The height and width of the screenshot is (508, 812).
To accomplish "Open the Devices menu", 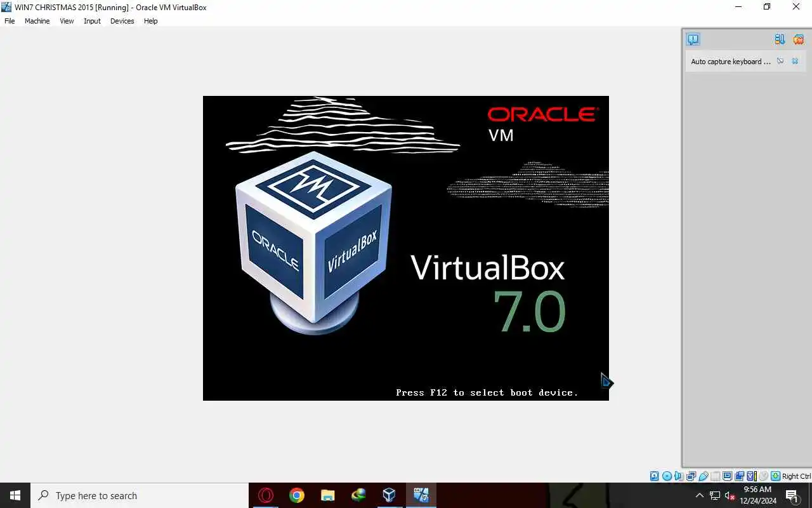I will 122,21.
